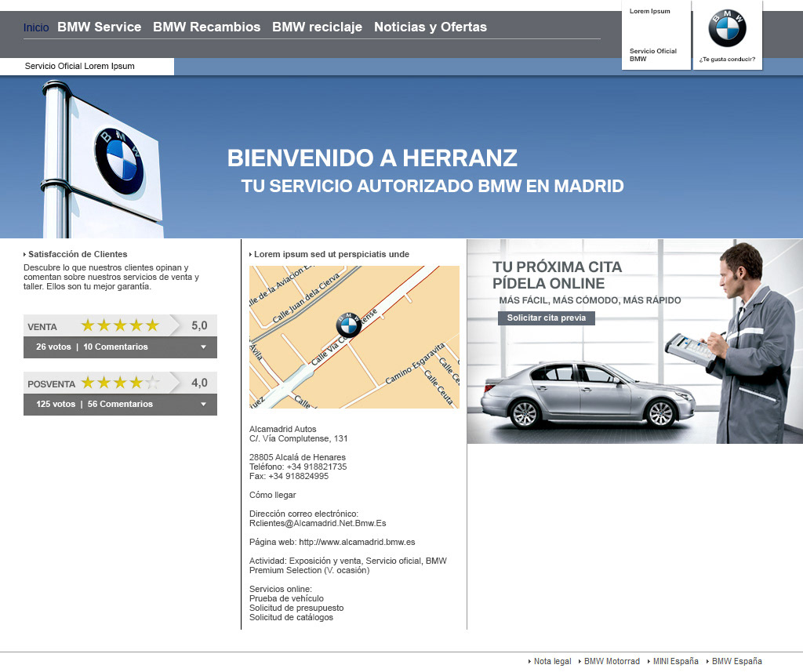Click the Satisfacción de Clientes heading

click(x=78, y=254)
